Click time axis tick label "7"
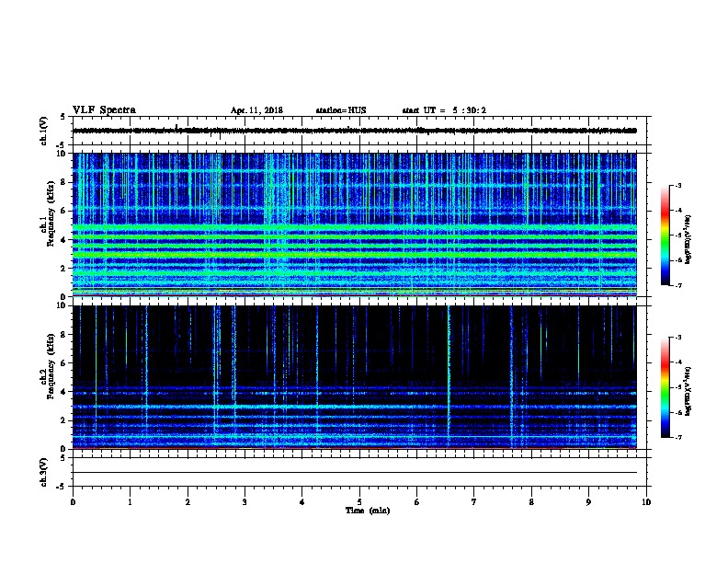This screenshot has height=563, width=728. 474,501
